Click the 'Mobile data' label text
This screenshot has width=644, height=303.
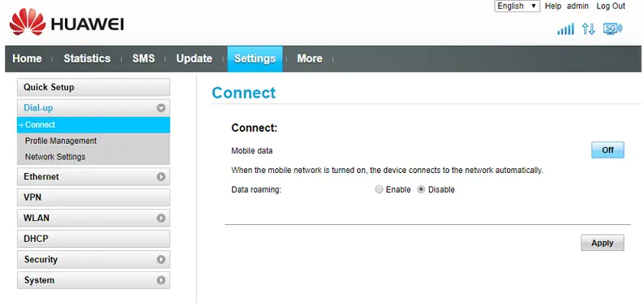point(251,151)
